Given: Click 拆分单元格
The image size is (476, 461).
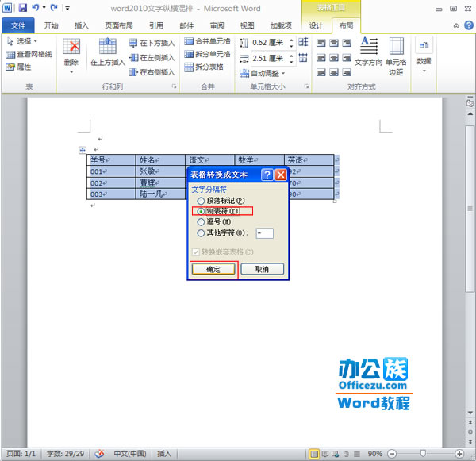Looking at the screenshot, I should 207,54.
